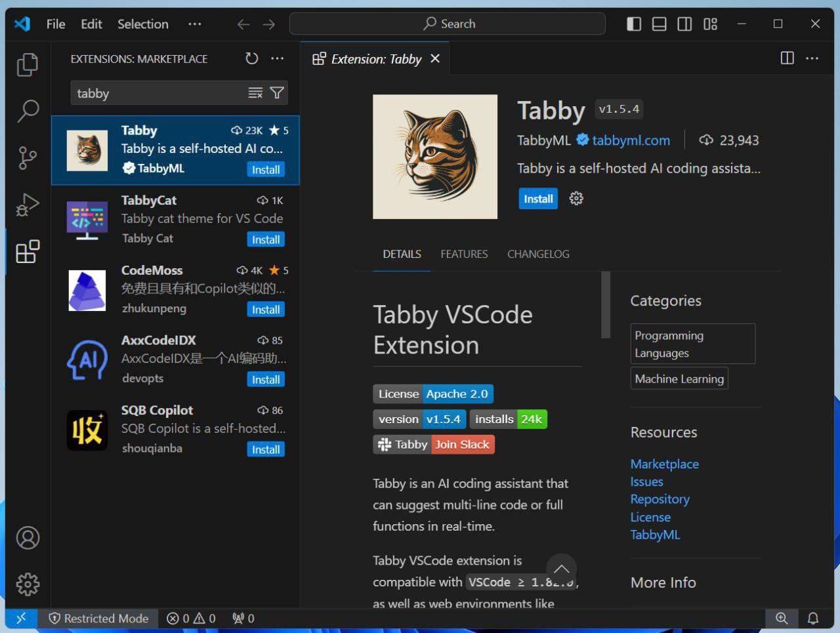Image resolution: width=840 pixels, height=633 pixels.
Task: Open the Run and Debug view
Action: [28, 205]
